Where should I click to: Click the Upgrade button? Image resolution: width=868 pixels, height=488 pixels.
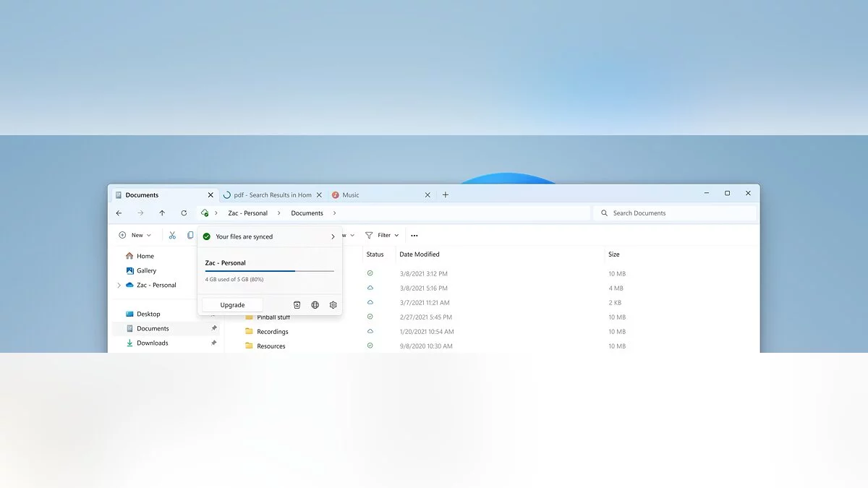[232, 305]
